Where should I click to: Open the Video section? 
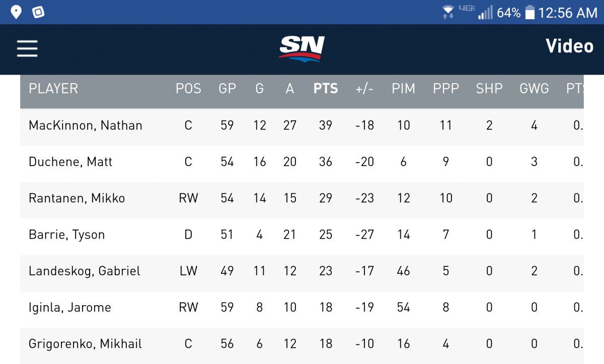point(569,46)
